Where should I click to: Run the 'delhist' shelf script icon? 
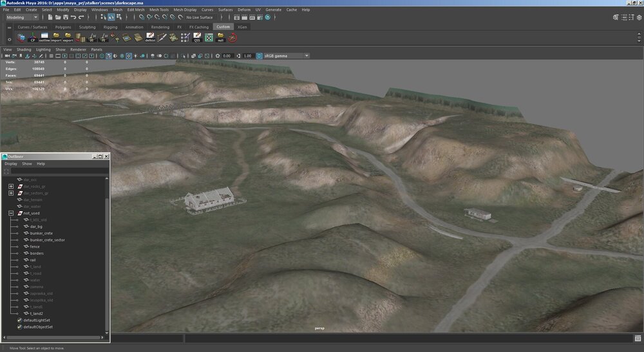(x=150, y=38)
